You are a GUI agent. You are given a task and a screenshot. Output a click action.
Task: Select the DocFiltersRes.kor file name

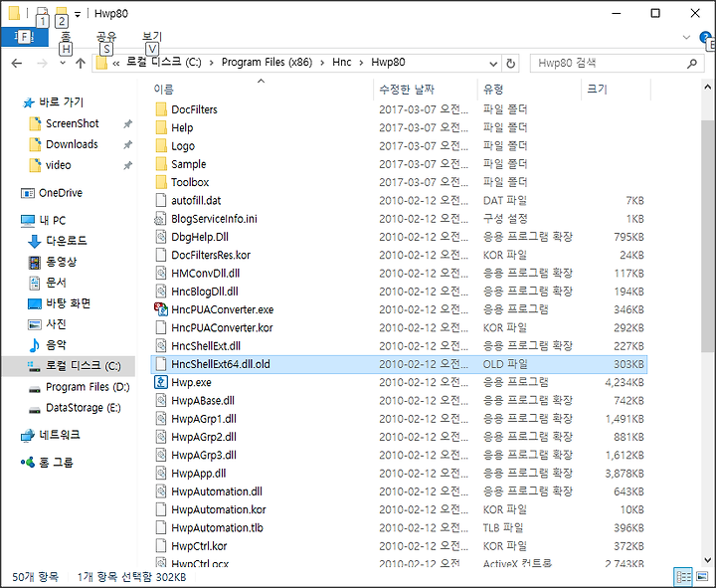211,255
